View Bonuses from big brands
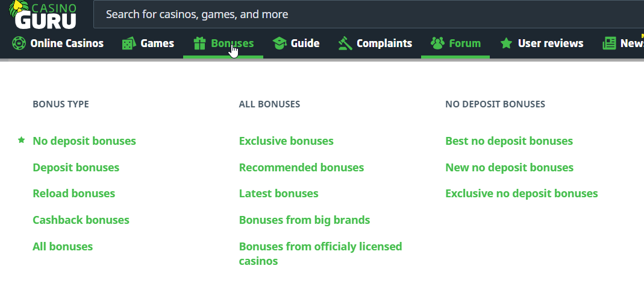The width and height of the screenshot is (644, 295). coord(304,220)
